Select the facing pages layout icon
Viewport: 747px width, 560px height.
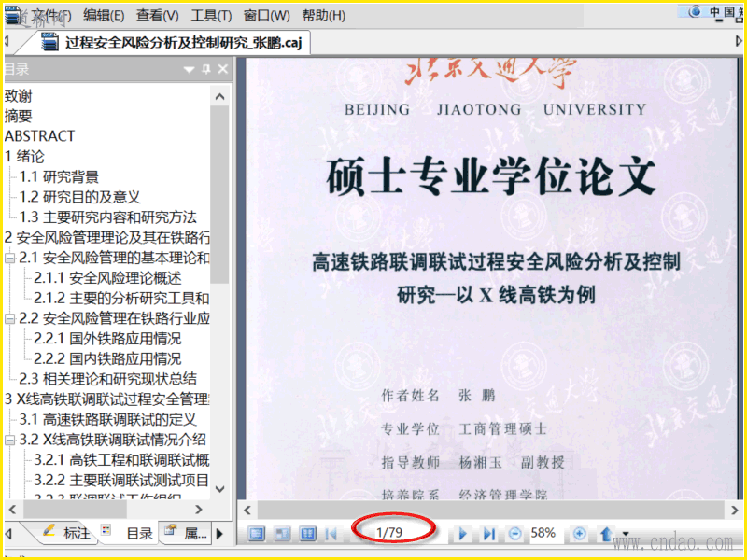pyautogui.click(x=283, y=533)
